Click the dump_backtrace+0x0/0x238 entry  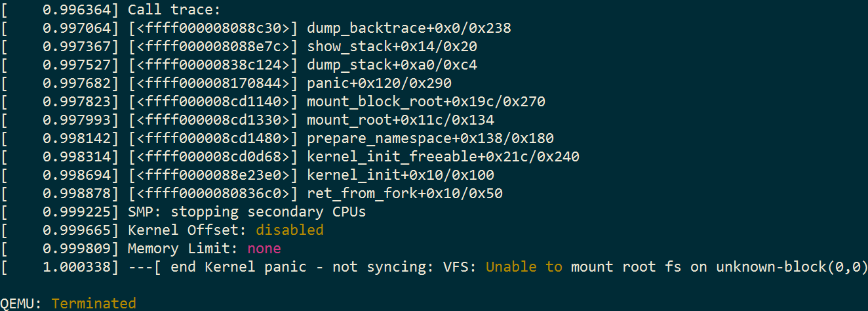pos(408,28)
